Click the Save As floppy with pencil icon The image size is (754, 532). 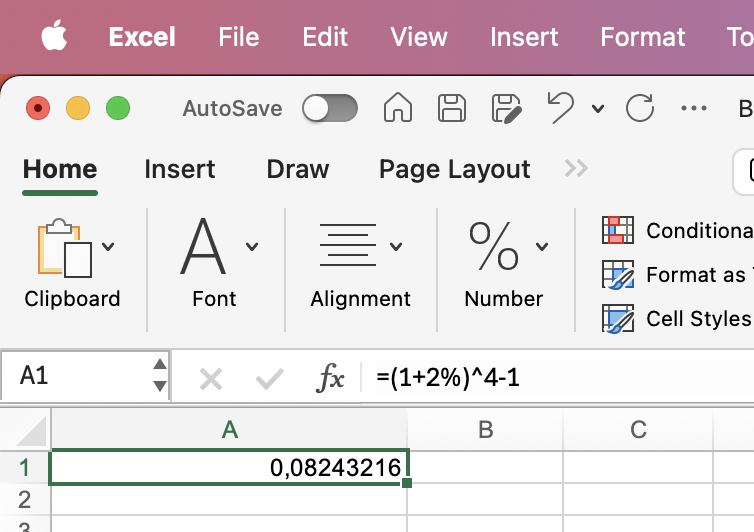507,109
